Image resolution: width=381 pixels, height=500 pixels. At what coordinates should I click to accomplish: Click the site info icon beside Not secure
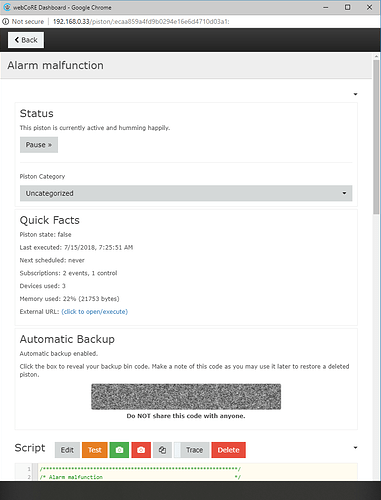tap(6, 22)
